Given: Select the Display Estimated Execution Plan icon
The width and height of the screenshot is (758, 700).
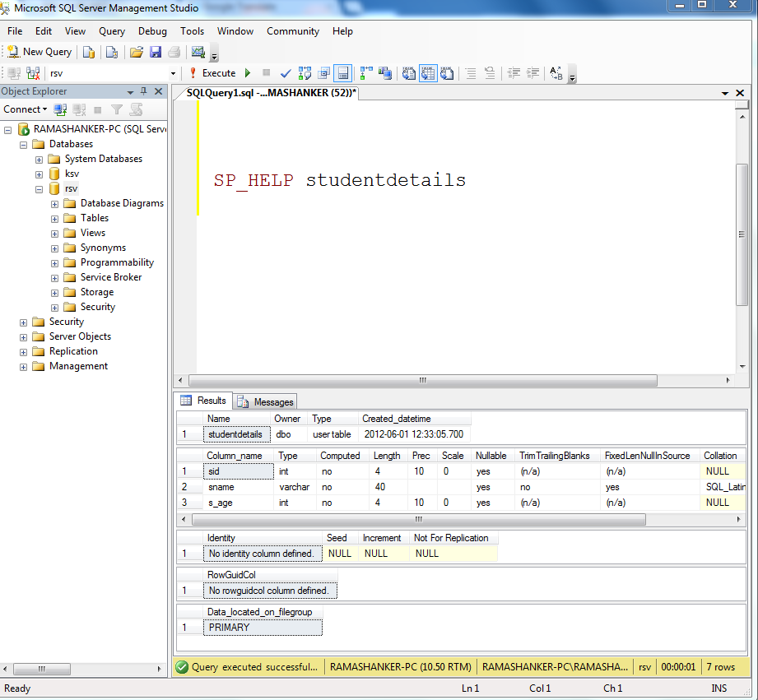Looking at the screenshot, I should tap(303, 73).
